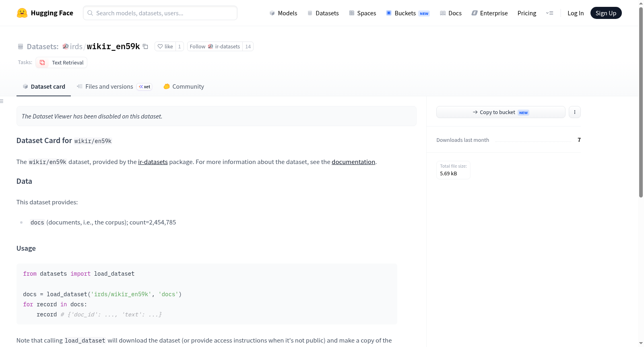
Task: Open the three-dot options menu icon
Action: click(x=575, y=112)
